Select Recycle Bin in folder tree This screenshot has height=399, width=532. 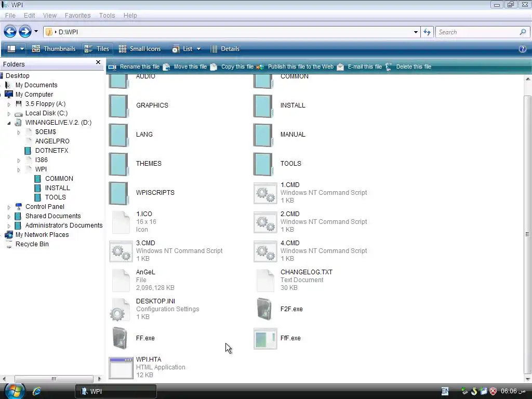coord(32,244)
